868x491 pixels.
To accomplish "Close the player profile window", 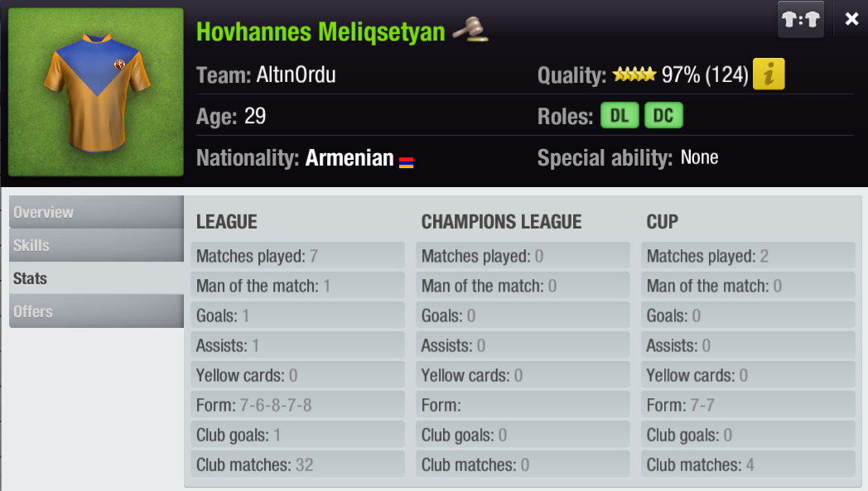I will [851, 19].
